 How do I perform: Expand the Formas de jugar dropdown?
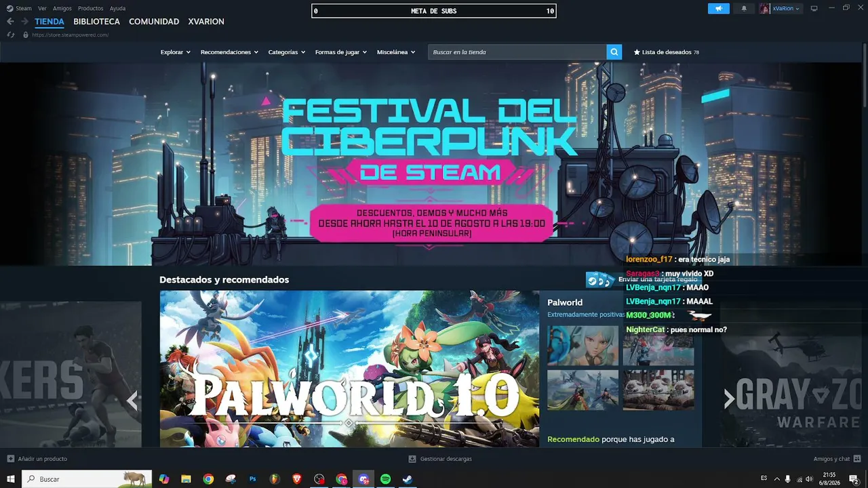click(341, 52)
